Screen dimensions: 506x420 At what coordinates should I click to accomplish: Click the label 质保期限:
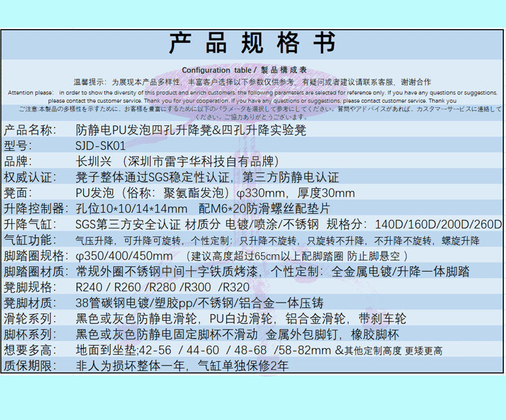30,366
